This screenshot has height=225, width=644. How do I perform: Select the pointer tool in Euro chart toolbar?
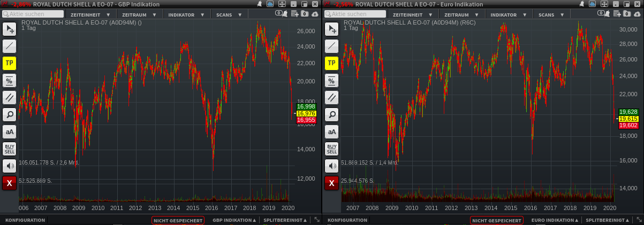click(332, 29)
